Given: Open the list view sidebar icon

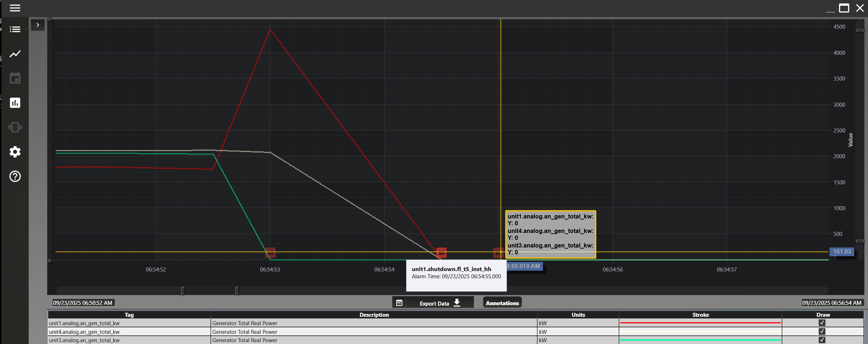Looking at the screenshot, I should [x=15, y=29].
